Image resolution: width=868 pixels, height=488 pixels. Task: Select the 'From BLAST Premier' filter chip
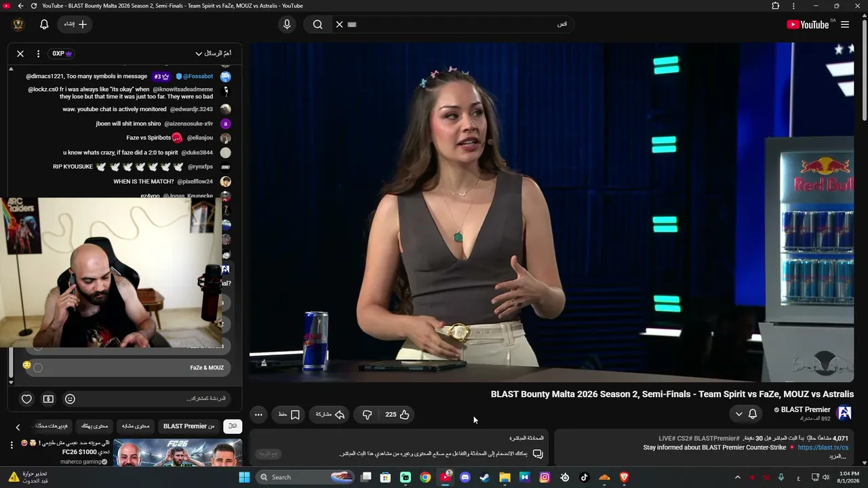189,426
